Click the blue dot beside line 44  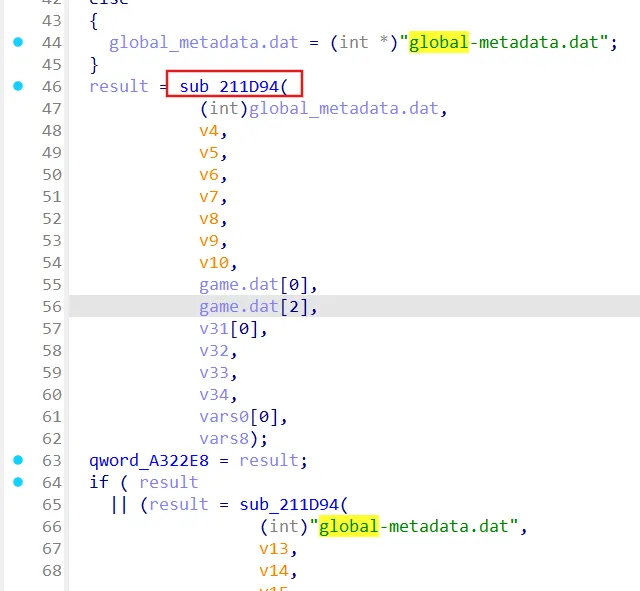tap(19, 43)
